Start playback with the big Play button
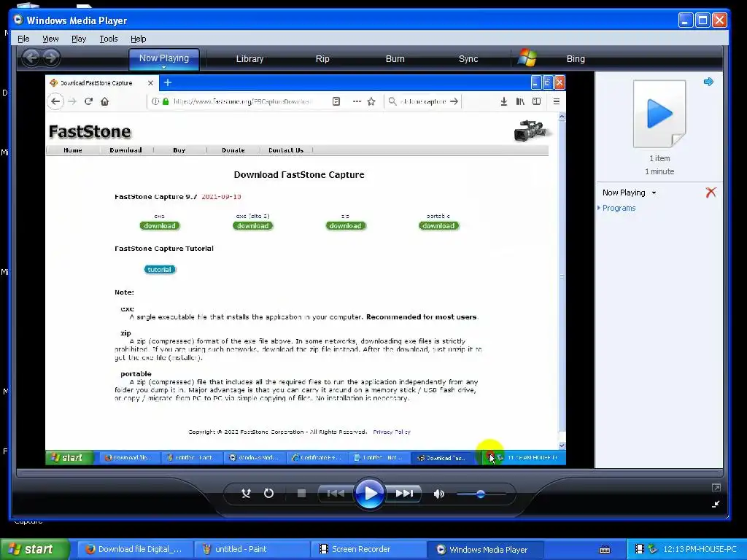This screenshot has width=747, height=560. click(x=369, y=494)
